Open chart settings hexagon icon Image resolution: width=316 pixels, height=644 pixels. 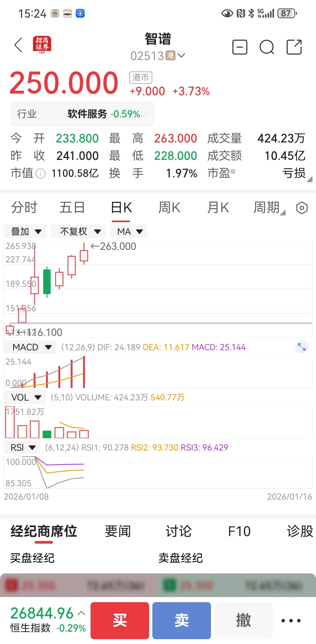301,208
